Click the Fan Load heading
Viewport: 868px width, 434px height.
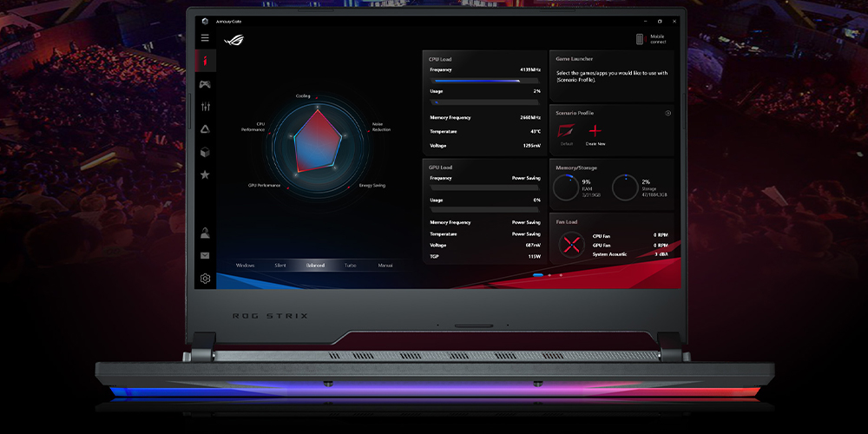point(567,222)
